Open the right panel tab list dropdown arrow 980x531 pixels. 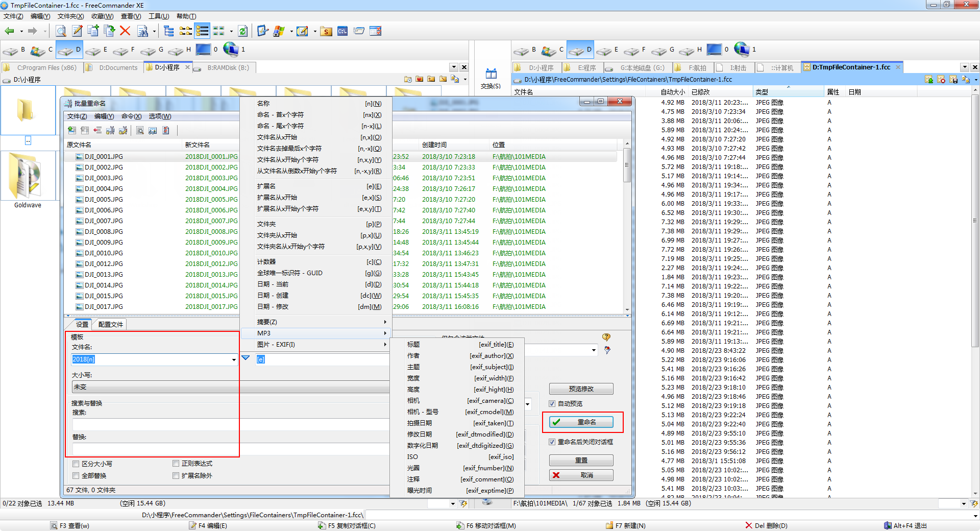(965, 67)
